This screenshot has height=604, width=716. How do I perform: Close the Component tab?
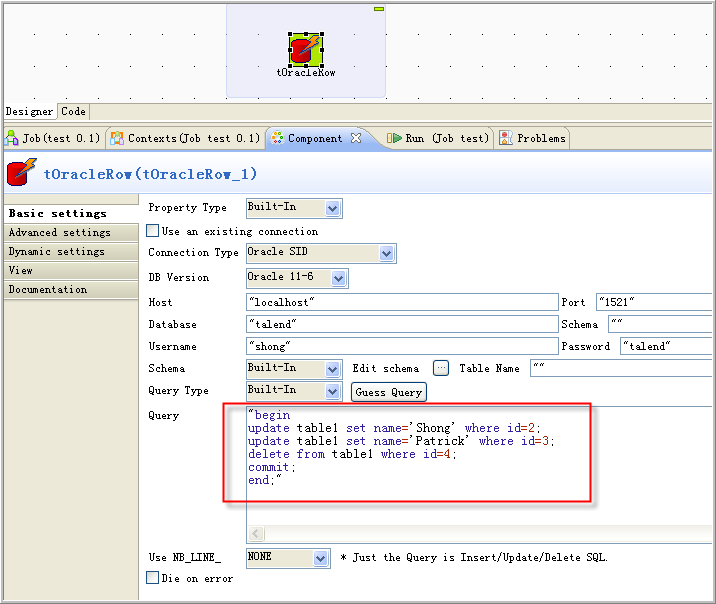pyautogui.click(x=356, y=138)
